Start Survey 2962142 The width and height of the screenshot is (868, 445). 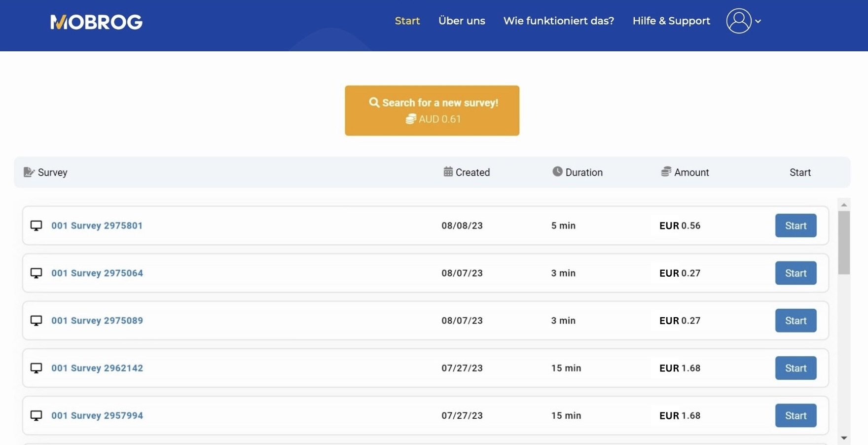tap(796, 368)
